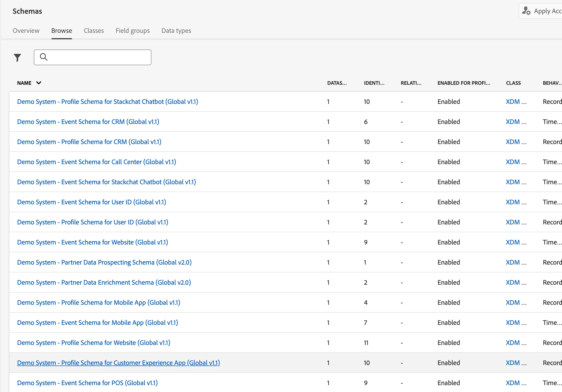Switch to the Classes tab
The width and height of the screenshot is (562, 392).
[94, 31]
